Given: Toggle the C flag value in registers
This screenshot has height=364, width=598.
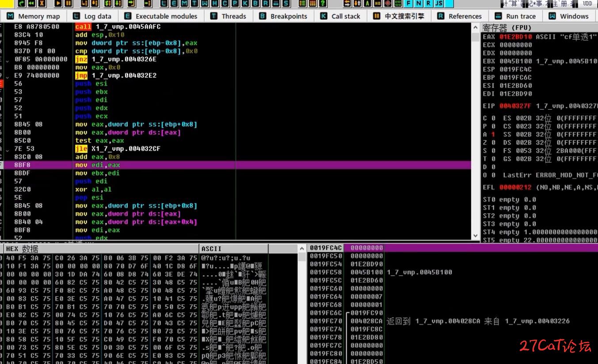Looking at the screenshot, I should tap(493, 118).
